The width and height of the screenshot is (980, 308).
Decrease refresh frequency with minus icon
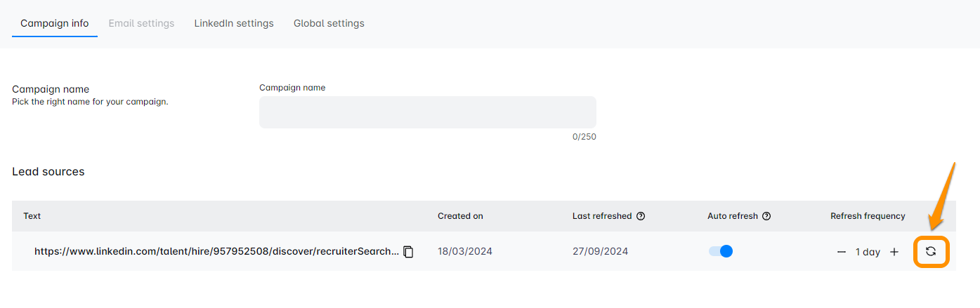tap(842, 252)
